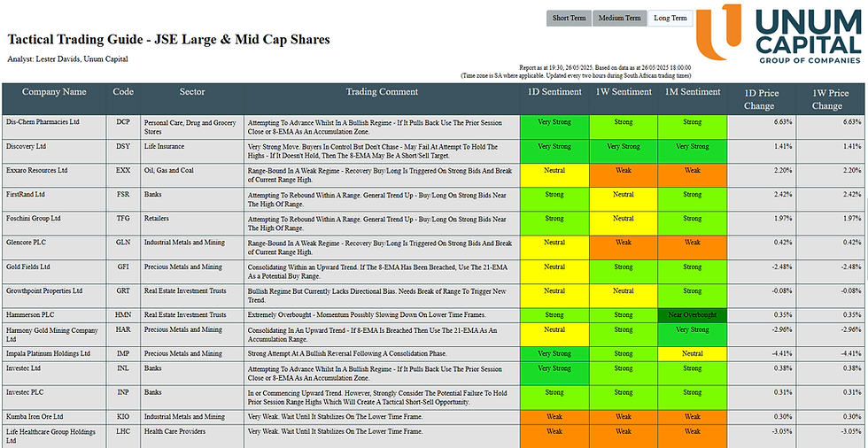Select Gold Fields Ltd company name
The width and height of the screenshot is (868, 448).
(28, 266)
